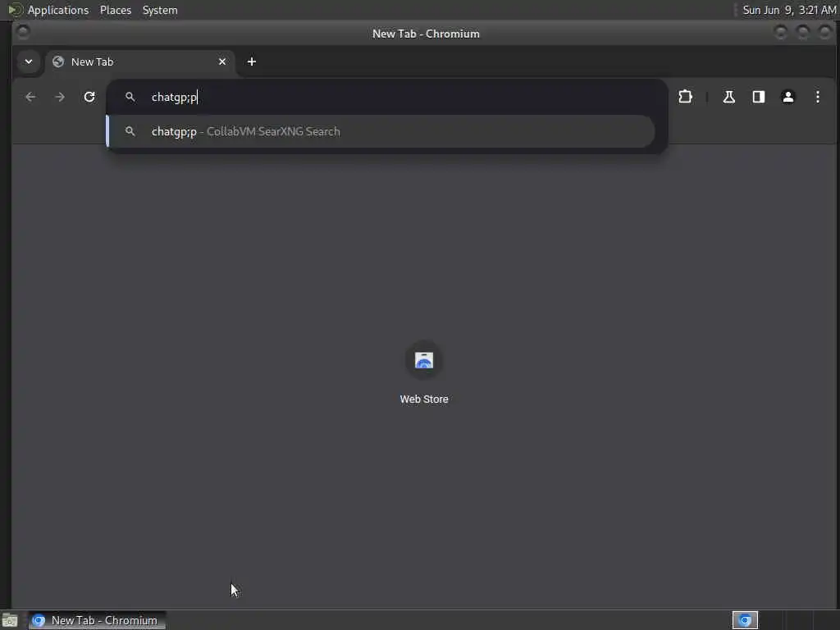The height and width of the screenshot is (630, 840).
Task: Open the Places menu
Action: click(116, 10)
